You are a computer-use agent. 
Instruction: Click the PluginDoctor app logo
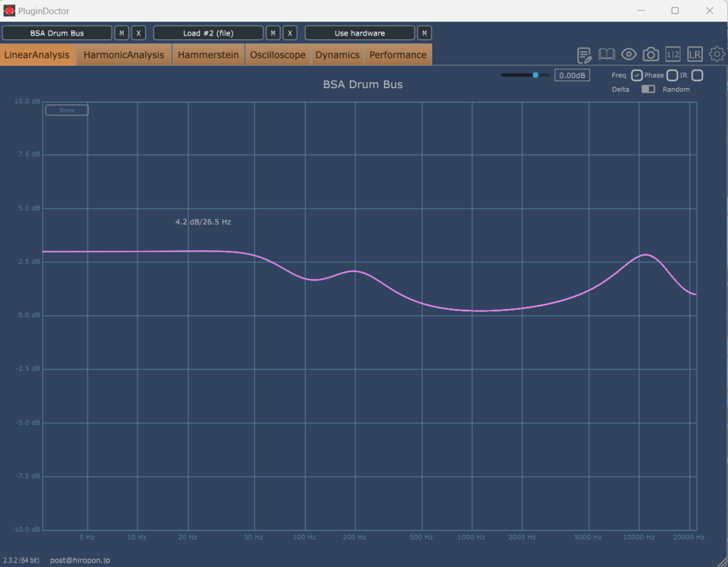pos(9,10)
